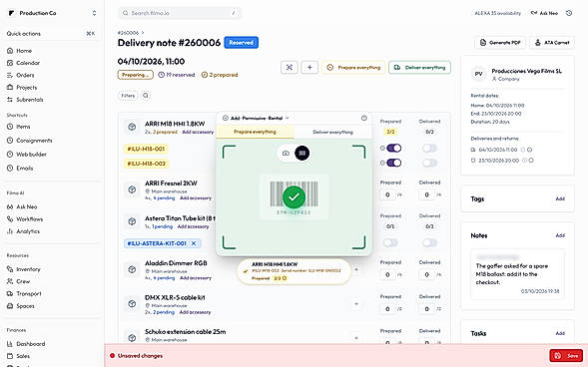Toggle delivered switch for #ILU-M18-001

pos(429,148)
